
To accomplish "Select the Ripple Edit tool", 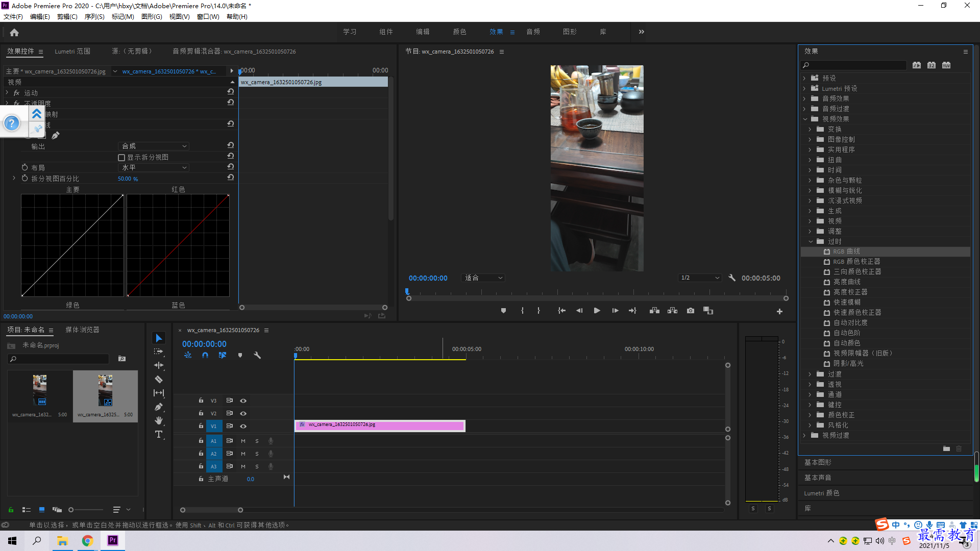I will pos(159,365).
